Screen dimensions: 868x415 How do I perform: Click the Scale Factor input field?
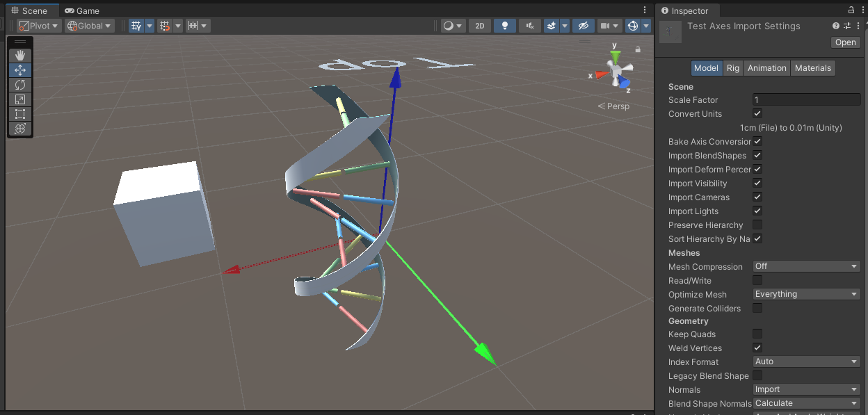(x=805, y=99)
